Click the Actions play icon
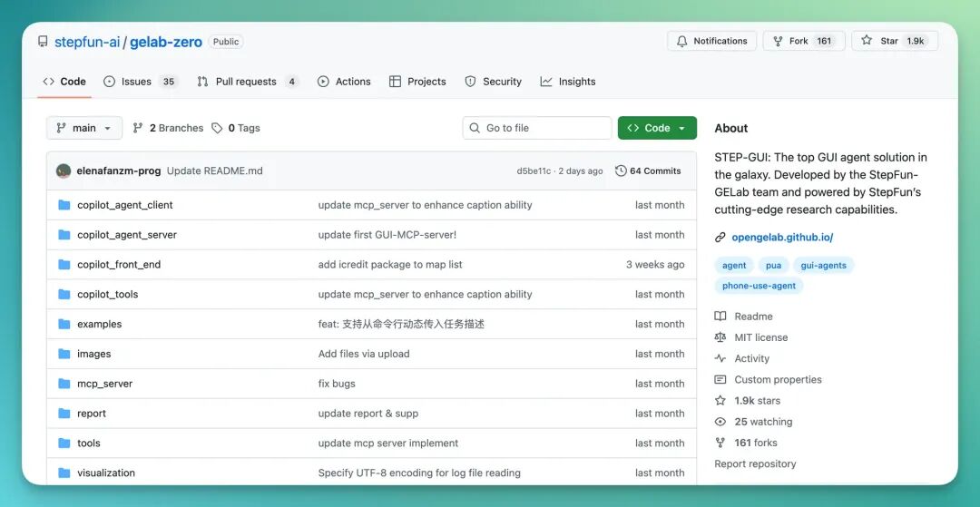980x507 pixels. [323, 81]
